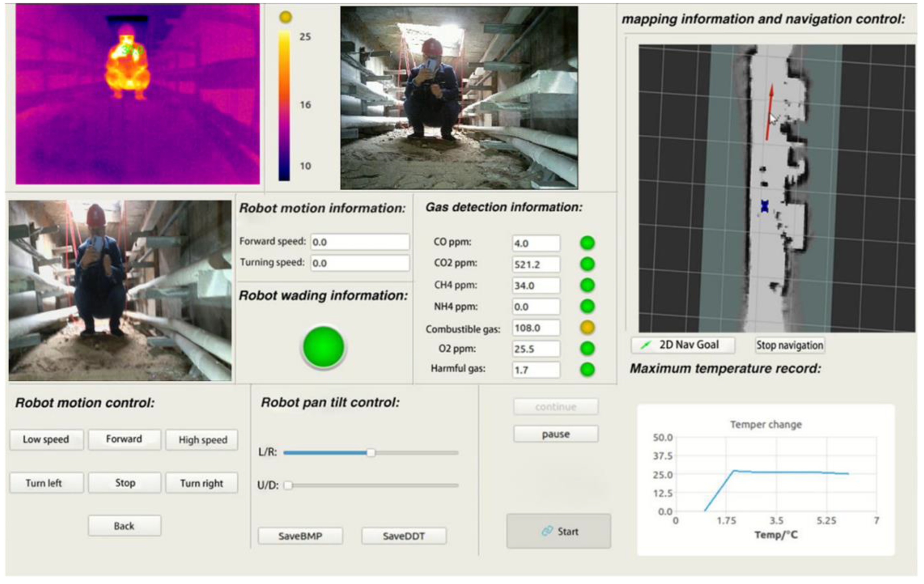
Task: Click the U/D tilt slider handle
Action: click(x=288, y=485)
